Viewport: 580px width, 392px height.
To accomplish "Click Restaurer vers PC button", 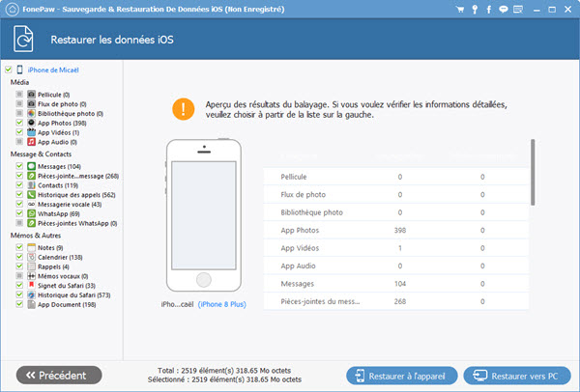I will click(517, 376).
